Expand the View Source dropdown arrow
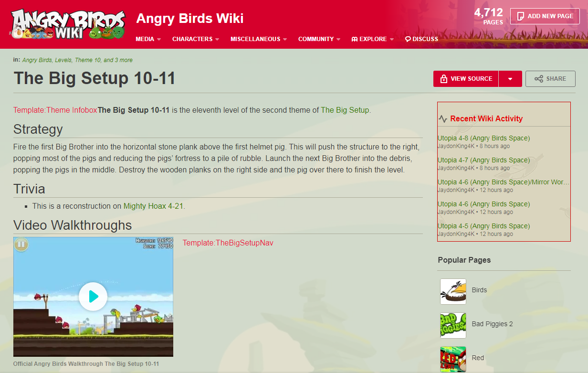 pyautogui.click(x=510, y=79)
